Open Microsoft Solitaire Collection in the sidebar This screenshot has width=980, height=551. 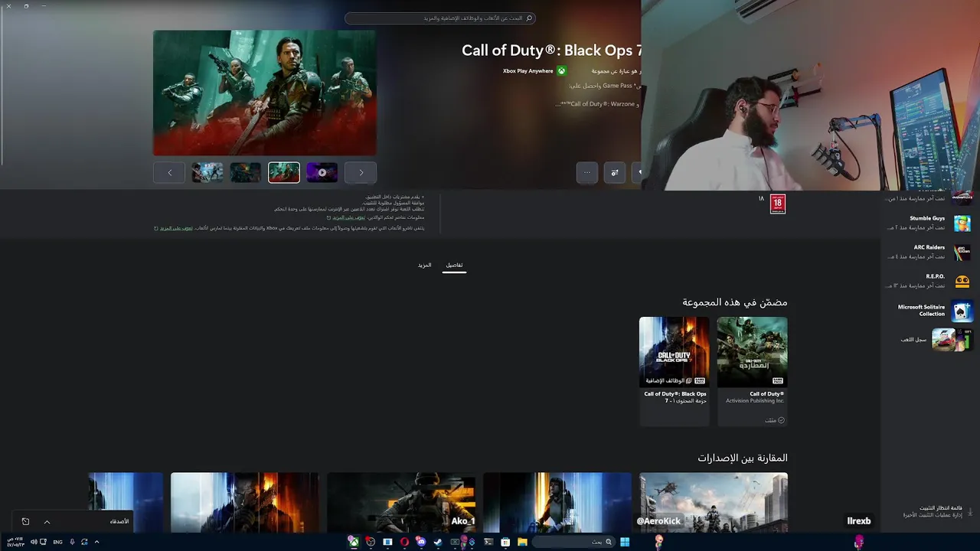[x=929, y=310]
